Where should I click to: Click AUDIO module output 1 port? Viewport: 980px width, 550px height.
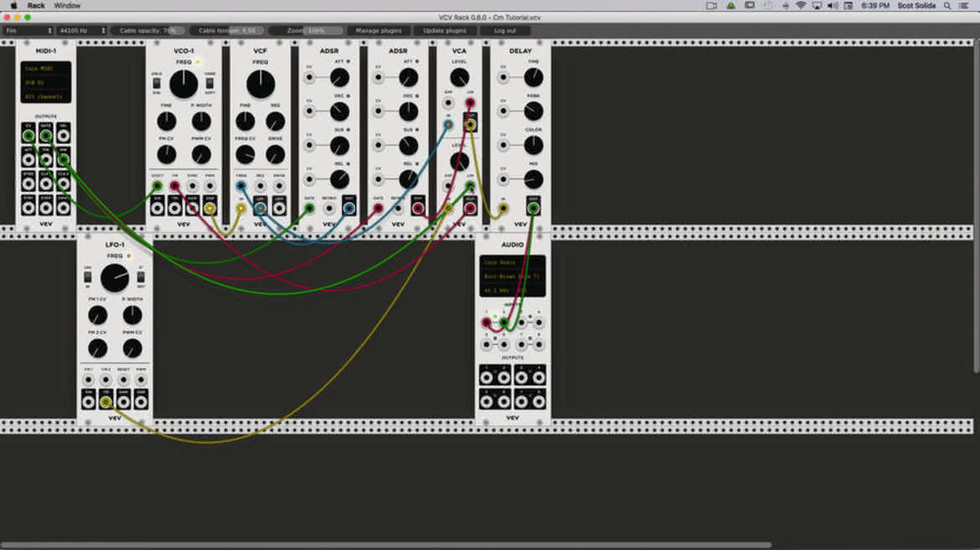(487, 378)
